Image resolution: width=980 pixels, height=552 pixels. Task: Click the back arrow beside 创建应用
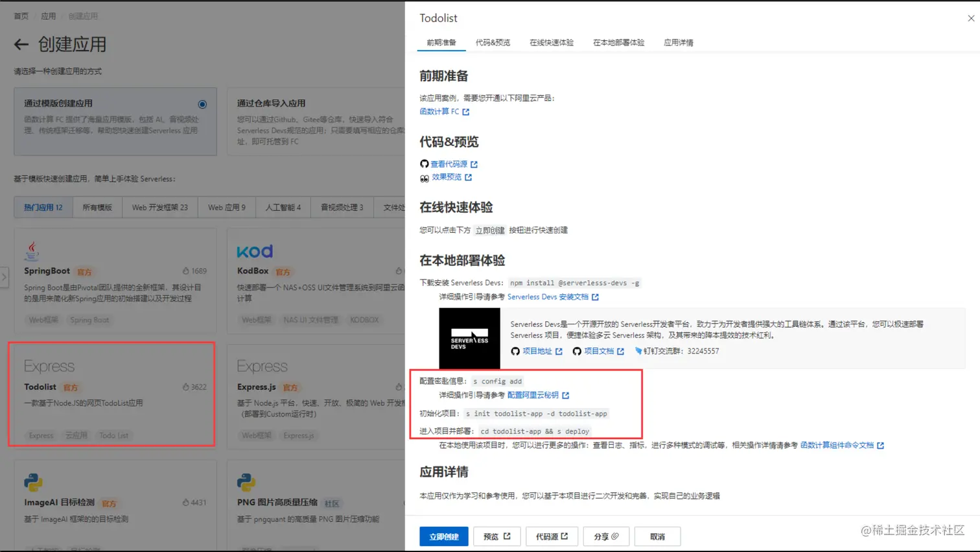point(21,45)
